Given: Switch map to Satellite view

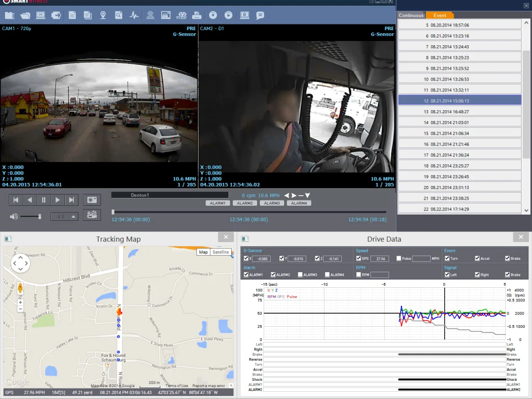Looking at the screenshot, I should point(221,252).
